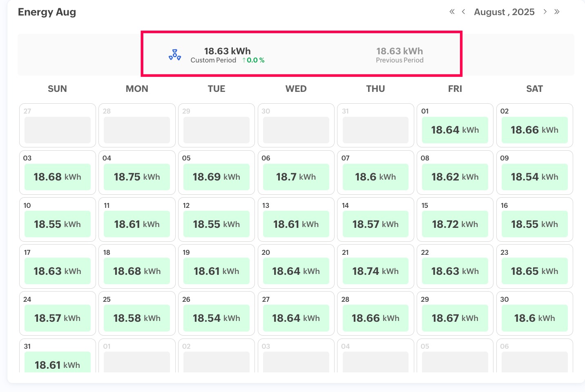The width and height of the screenshot is (585, 392).
Task: Open the August, 2025 month picker
Action: click(x=504, y=12)
